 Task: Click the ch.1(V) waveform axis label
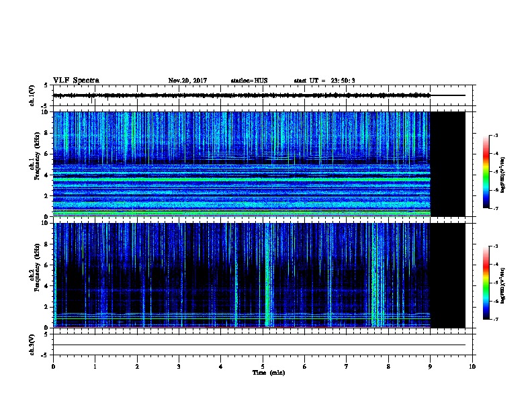(32, 95)
